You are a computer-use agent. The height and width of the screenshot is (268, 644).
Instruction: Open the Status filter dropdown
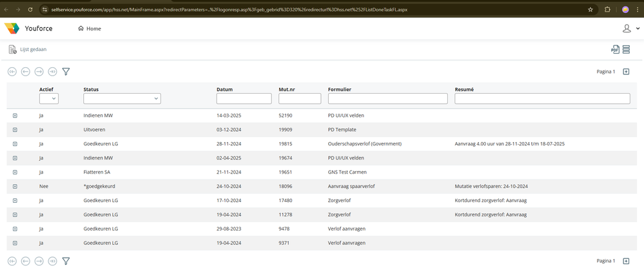tap(122, 99)
